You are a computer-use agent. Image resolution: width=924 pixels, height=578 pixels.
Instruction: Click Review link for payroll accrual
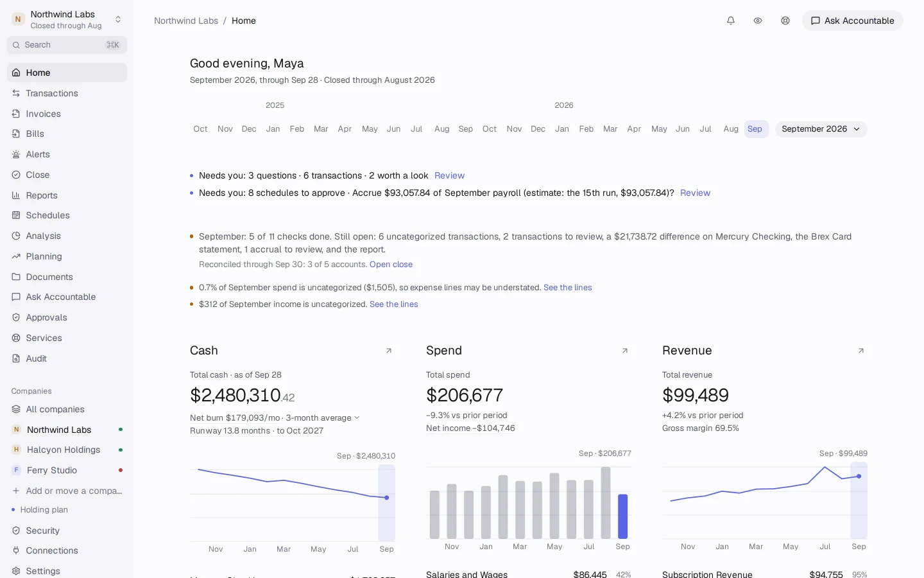pos(695,193)
